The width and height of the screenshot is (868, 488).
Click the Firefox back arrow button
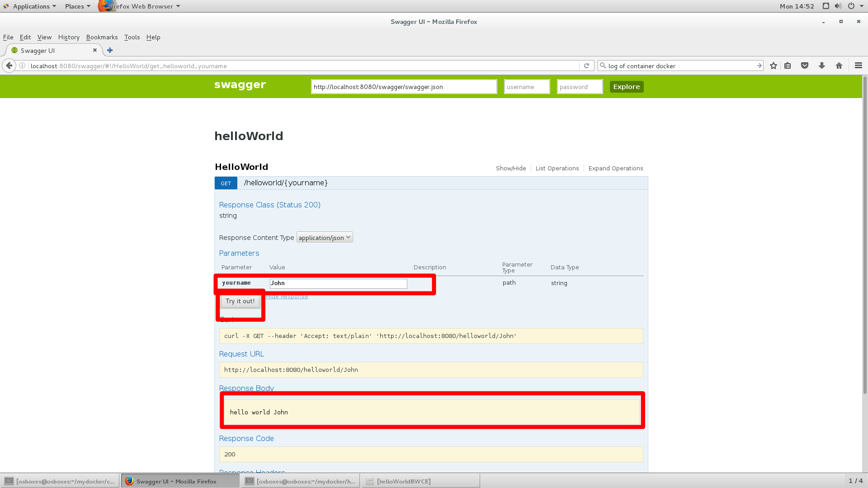(x=9, y=66)
